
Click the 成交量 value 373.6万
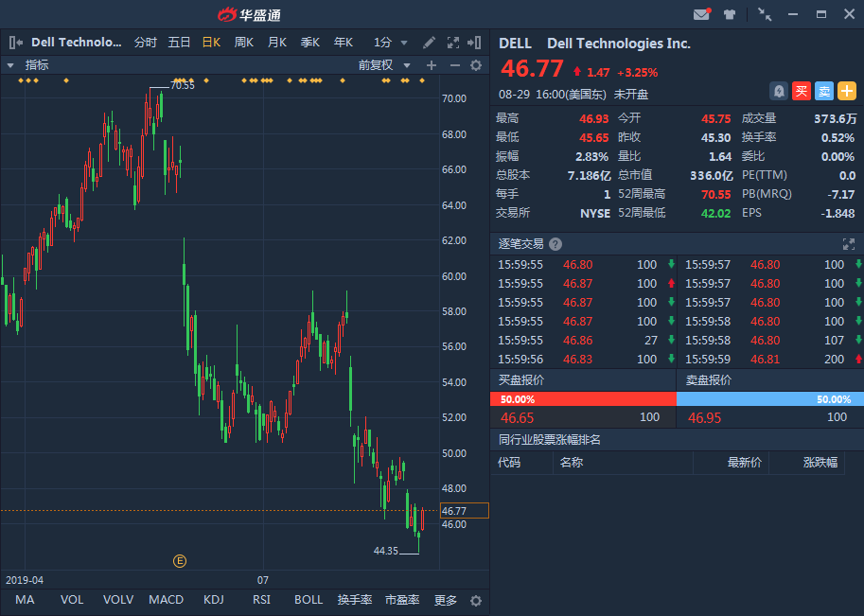tap(836, 118)
